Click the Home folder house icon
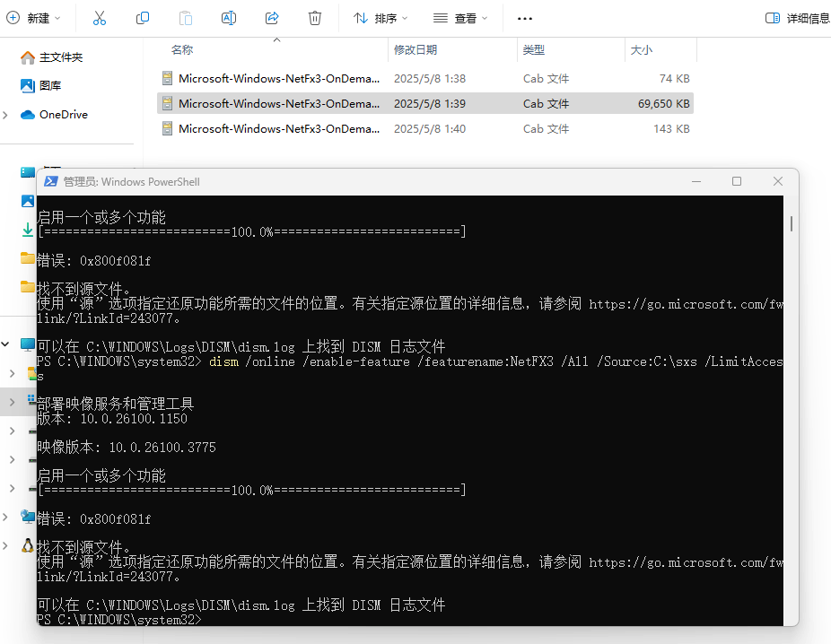The width and height of the screenshot is (831, 644). tap(28, 57)
